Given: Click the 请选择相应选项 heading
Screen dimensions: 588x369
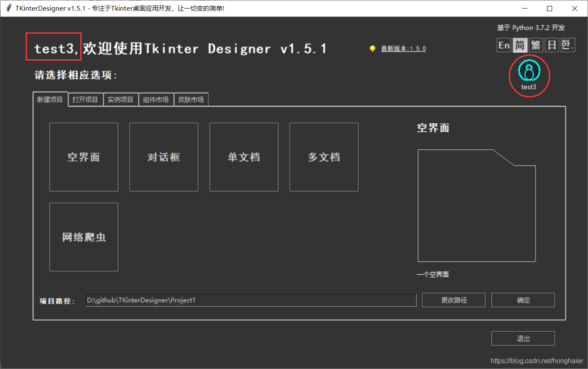Looking at the screenshot, I should tap(76, 76).
